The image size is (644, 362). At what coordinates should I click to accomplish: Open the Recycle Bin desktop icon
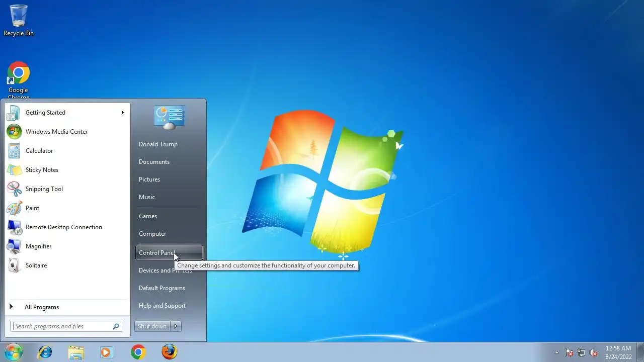click(x=19, y=20)
